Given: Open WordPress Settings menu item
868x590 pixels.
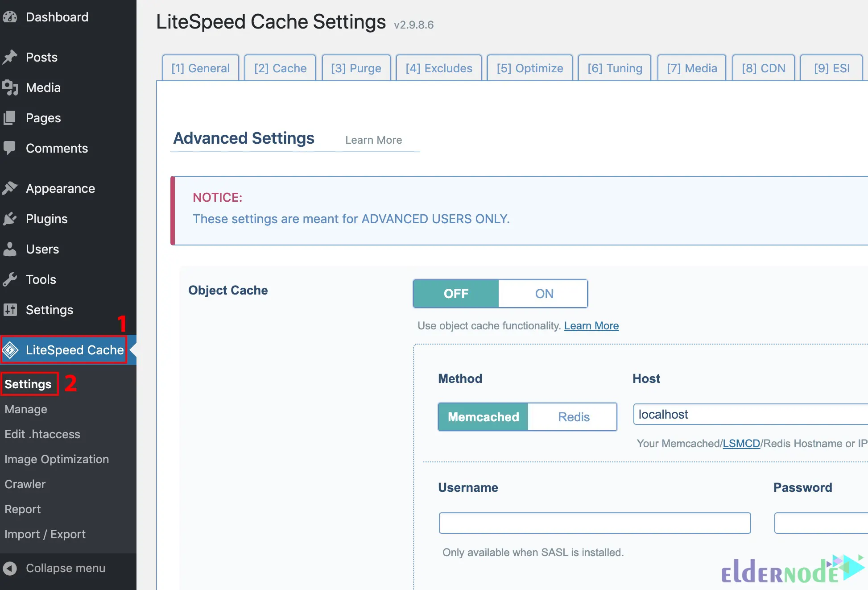Looking at the screenshot, I should 68,310.
